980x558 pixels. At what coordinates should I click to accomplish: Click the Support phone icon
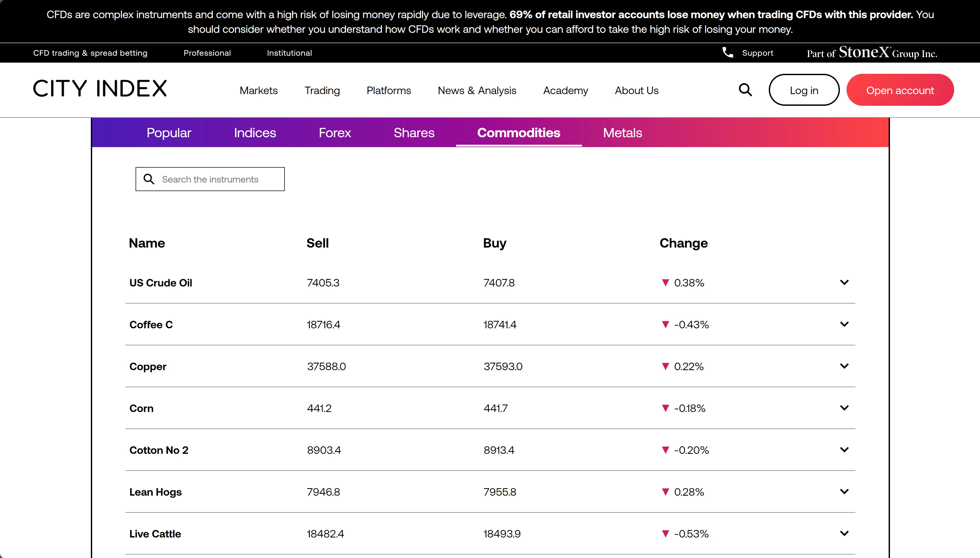tap(727, 52)
